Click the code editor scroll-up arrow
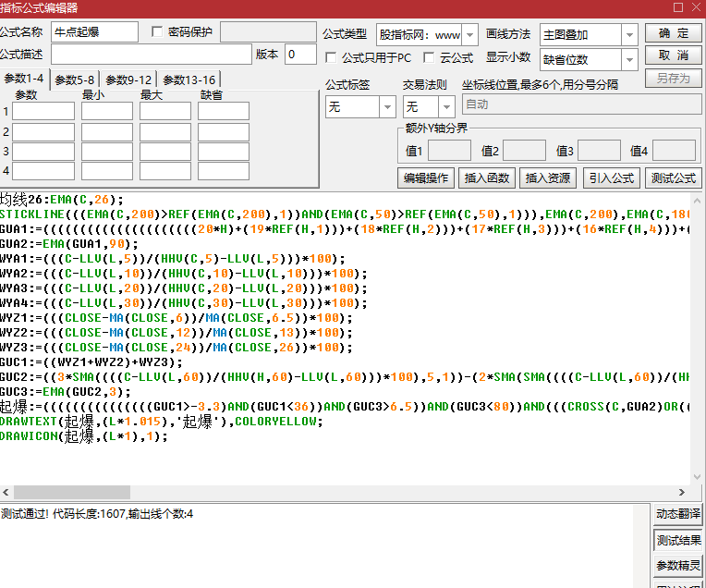Image resolution: width=706 pixels, height=588 pixels. (x=697, y=201)
